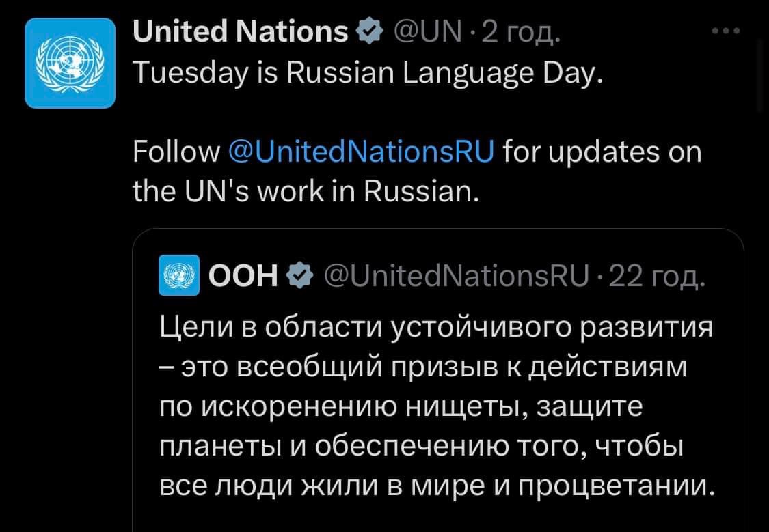Click the United Nations profile avatar

[70, 63]
